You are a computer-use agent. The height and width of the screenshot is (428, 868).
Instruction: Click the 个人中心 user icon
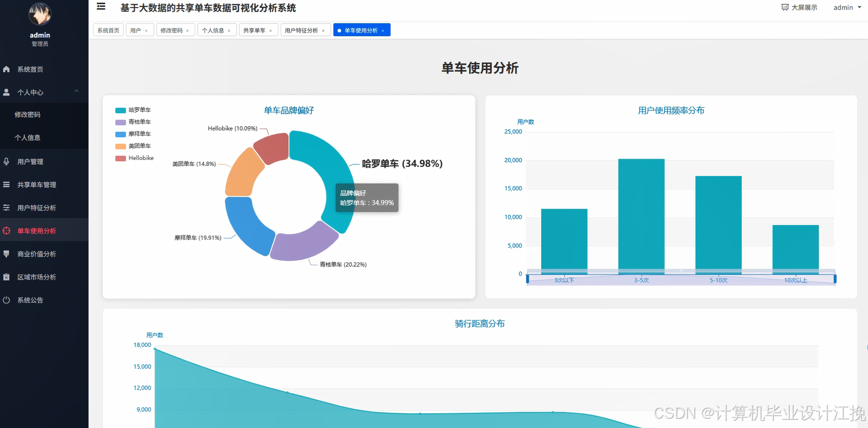click(7, 92)
